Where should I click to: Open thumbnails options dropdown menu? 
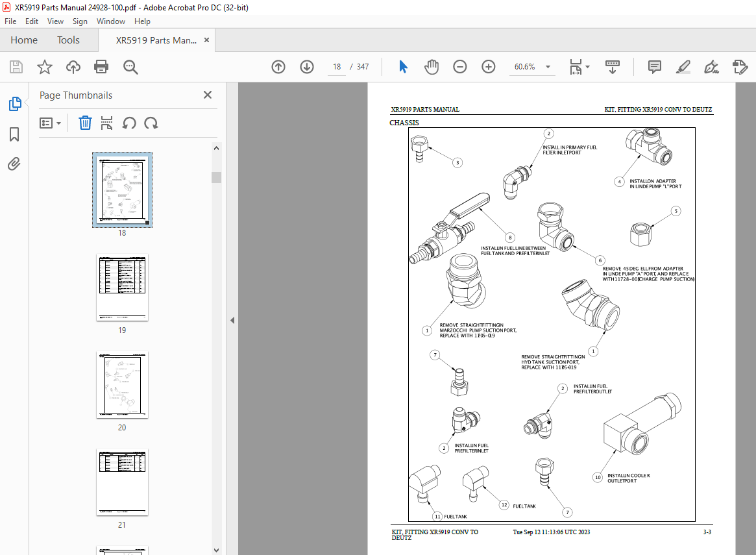50,123
